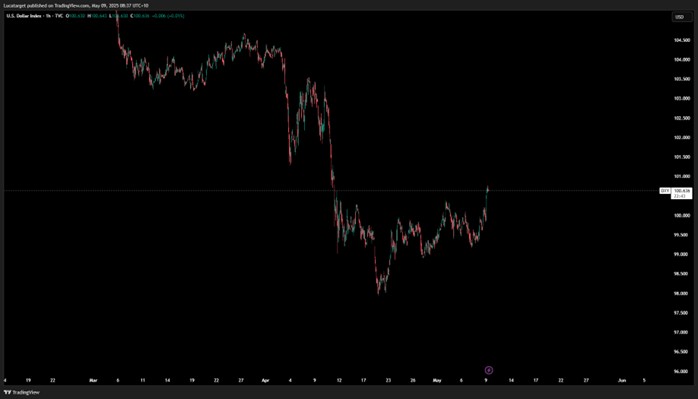Click the 104.000 price axis label
The height and width of the screenshot is (399, 698).
pos(681,60)
